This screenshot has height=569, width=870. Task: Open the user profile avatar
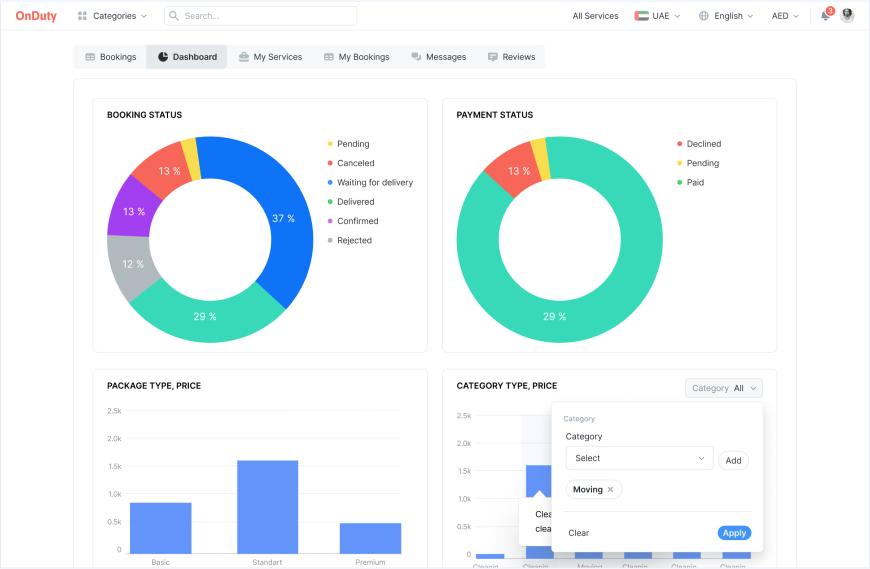[847, 16]
